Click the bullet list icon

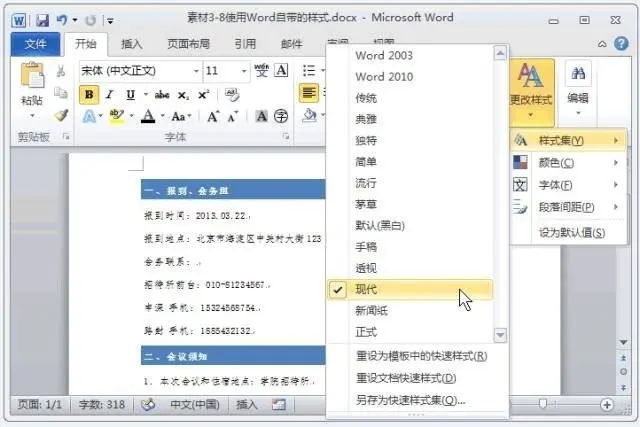(x=309, y=70)
